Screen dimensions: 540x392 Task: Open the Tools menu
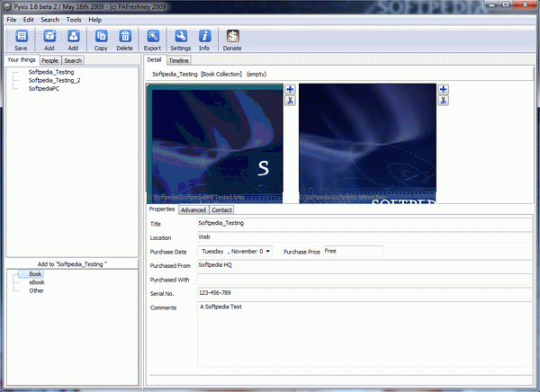tap(74, 20)
